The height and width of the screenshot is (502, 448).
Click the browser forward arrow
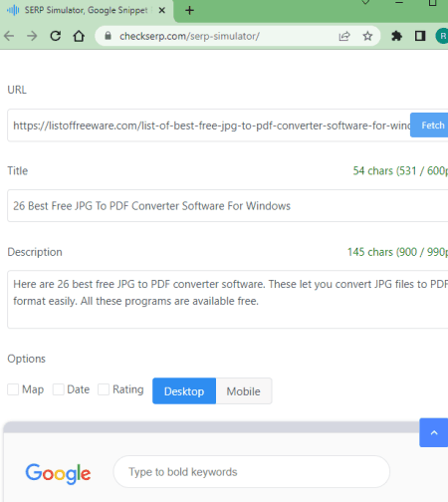coord(32,36)
